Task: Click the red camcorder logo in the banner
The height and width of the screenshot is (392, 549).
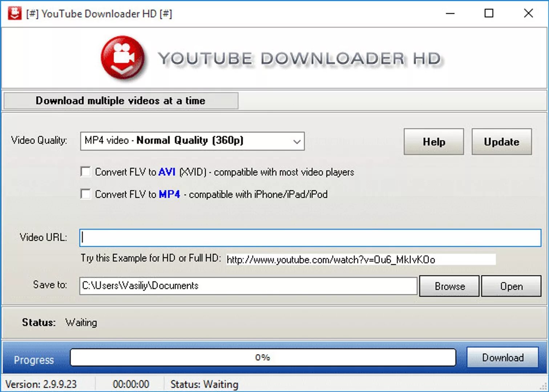Action: (122, 57)
